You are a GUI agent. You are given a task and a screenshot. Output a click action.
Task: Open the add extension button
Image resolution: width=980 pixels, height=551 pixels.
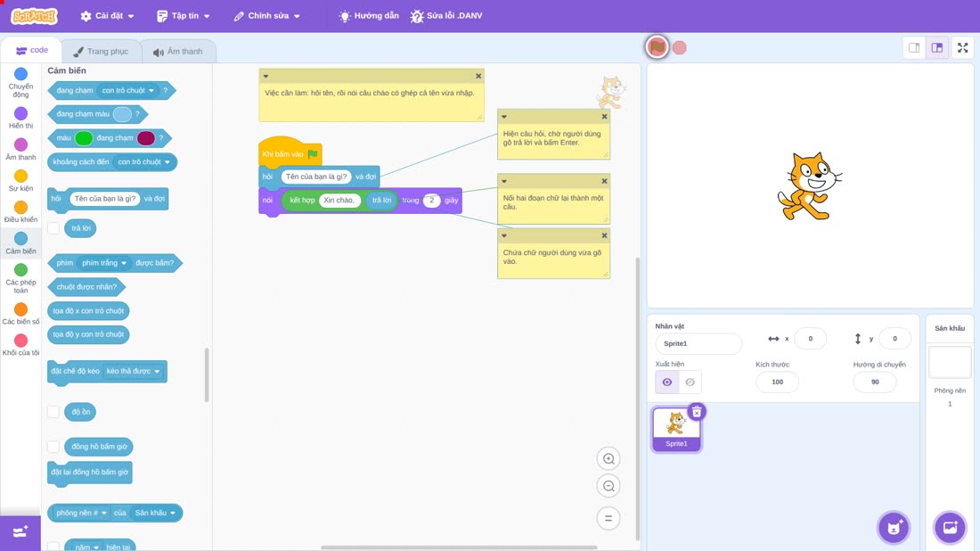click(x=20, y=532)
